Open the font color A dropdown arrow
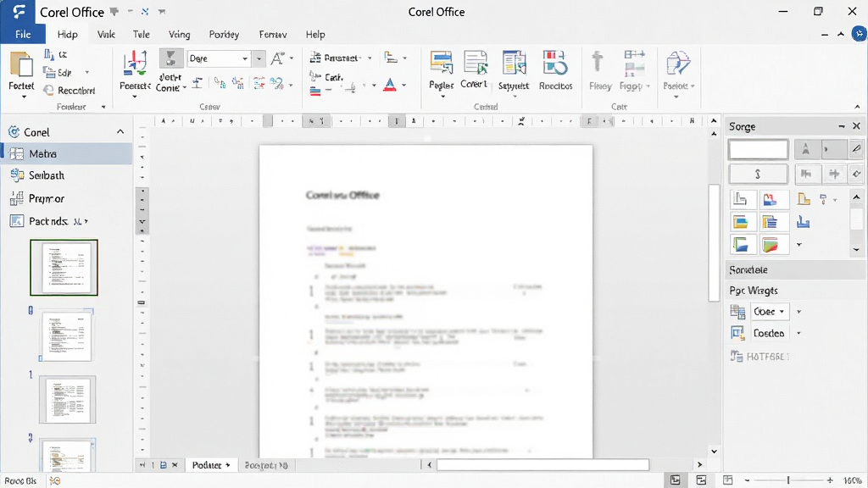The width and height of the screenshot is (868, 488). click(x=404, y=86)
